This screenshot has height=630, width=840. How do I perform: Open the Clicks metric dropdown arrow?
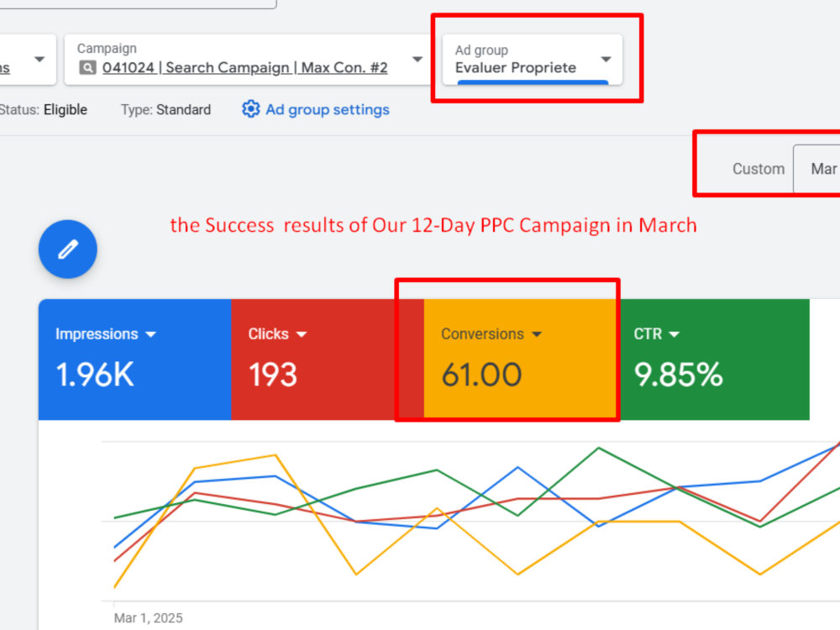pos(302,334)
